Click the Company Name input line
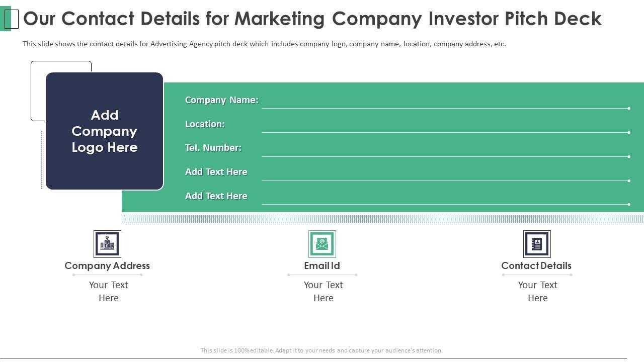The width and height of the screenshot is (644, 362). pyautogui.click(x=445, y=107)
